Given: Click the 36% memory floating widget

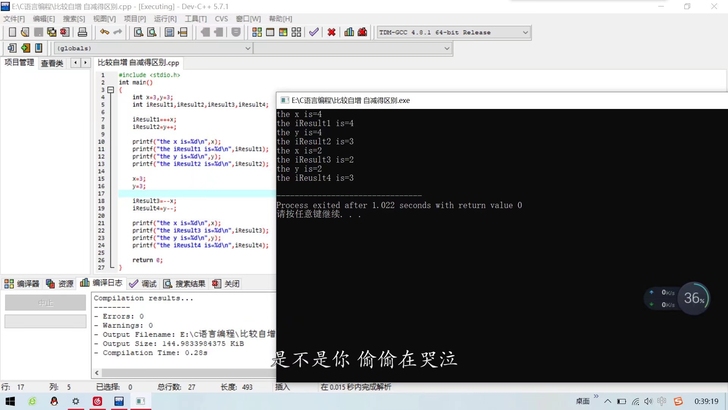Looking at the screenshot, I should [694, 298].
